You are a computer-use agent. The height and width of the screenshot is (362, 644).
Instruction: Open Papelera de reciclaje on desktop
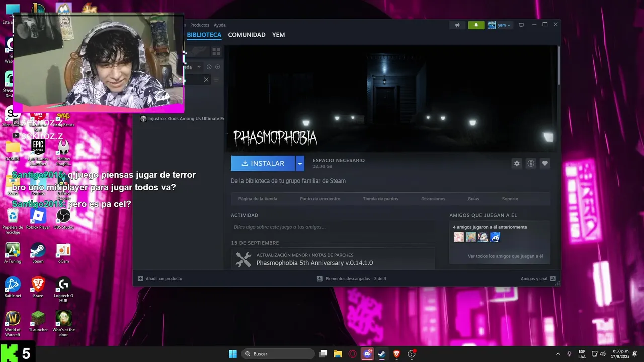13,221
